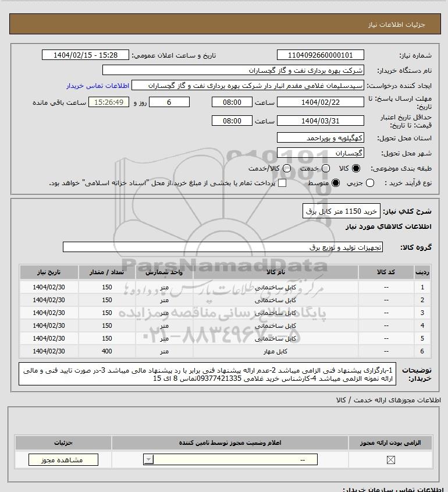This screenshot has height=492, width=448.
Task: Click the کد کالا column header
Action: point(386,272)
